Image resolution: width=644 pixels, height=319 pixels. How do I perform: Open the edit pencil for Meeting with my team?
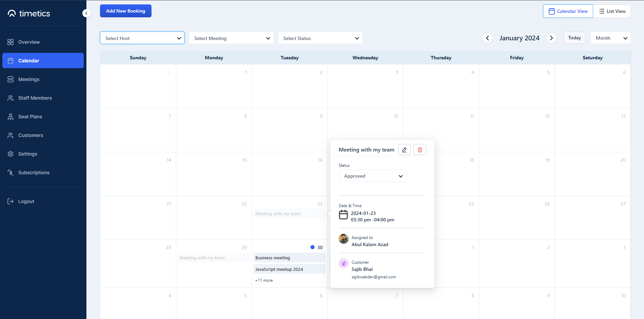tap(404, 149)
